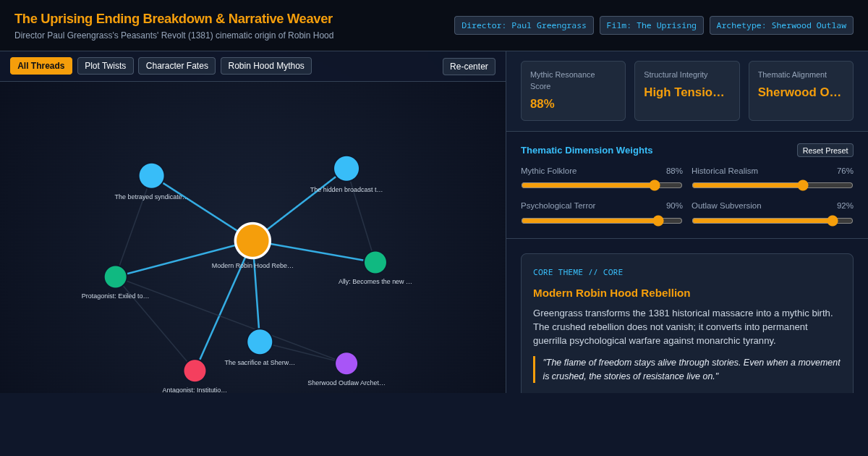Image resolution: width=868 pixels, height=456 pixels.
Task: Re-center the narrative graph
Action: pos(469,67)
